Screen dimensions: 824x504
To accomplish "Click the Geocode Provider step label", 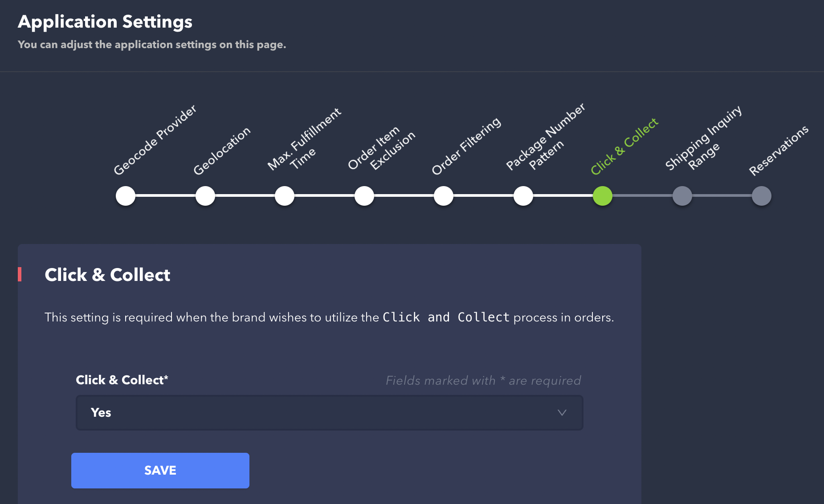I will tap(155, 140).
